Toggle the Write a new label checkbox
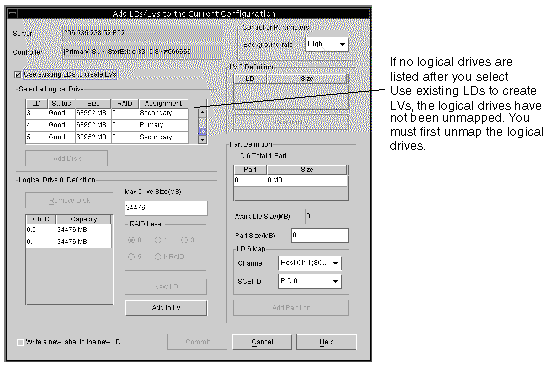 click(20, 342)
